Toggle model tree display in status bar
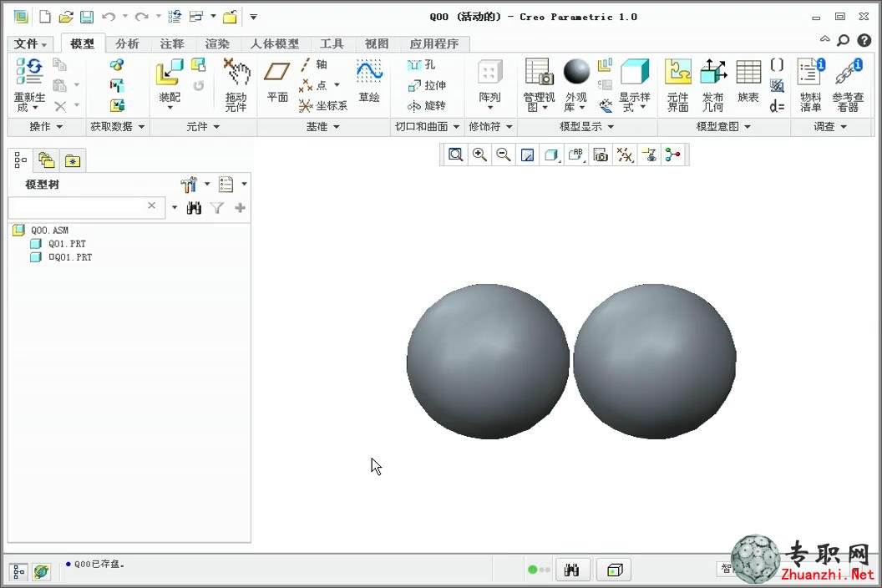Image resolution: width=882 pixels, height=588 pixels. click(18, 571)
